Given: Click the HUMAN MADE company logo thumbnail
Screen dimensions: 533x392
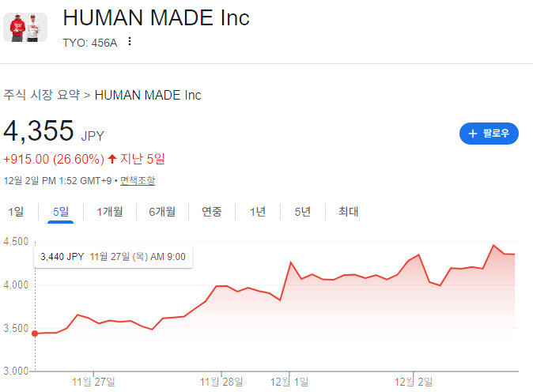Looking at the screenshot, I should (x=25, y=27).
